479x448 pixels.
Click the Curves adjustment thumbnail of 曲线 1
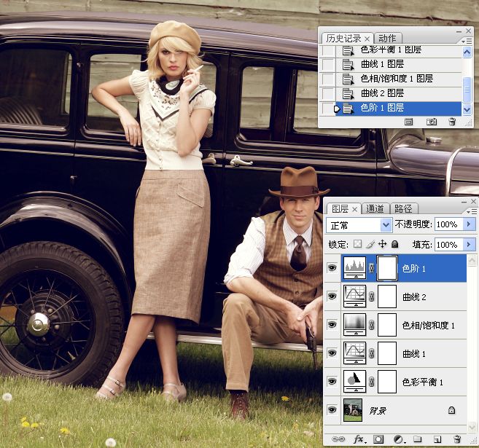354,353
